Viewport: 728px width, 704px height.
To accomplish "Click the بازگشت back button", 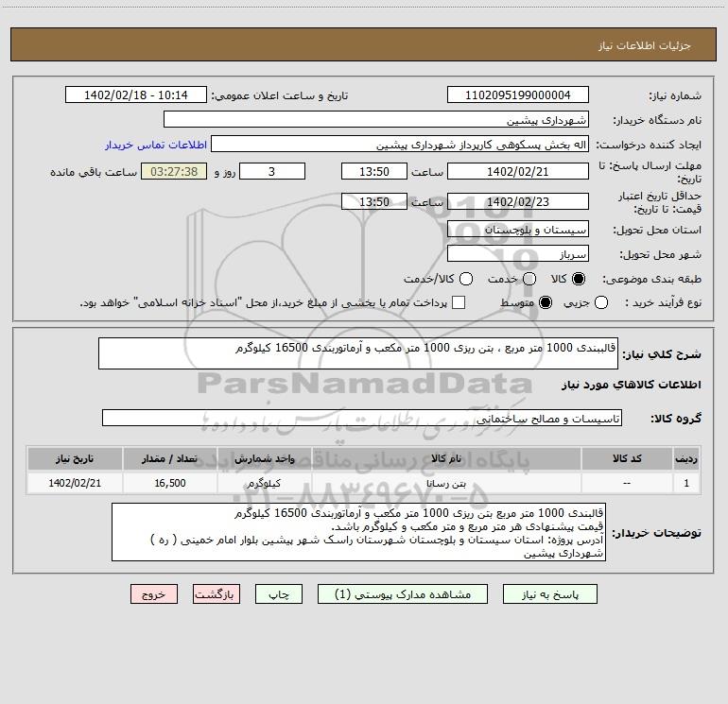I will point(217,594).
